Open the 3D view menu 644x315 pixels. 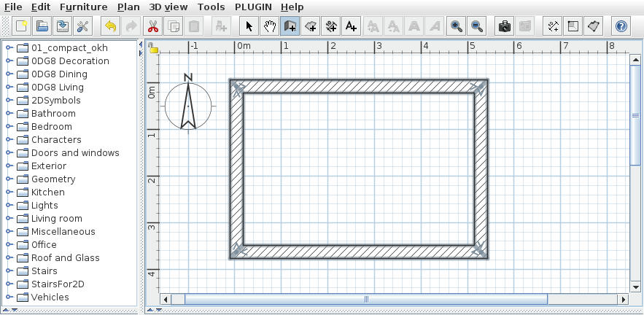pos(168,7)
